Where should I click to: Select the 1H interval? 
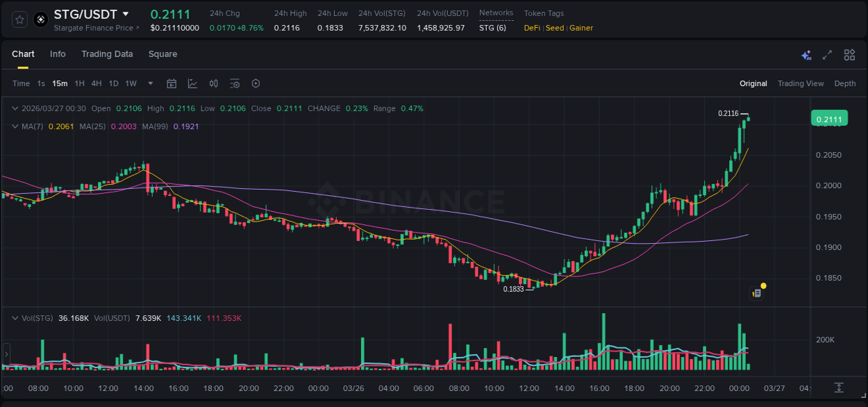[x=80, y=83]
